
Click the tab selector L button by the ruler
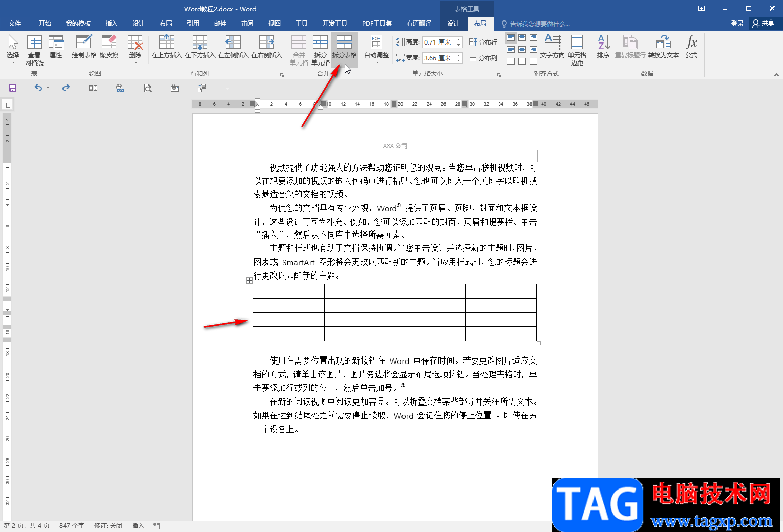click(7, 105)
